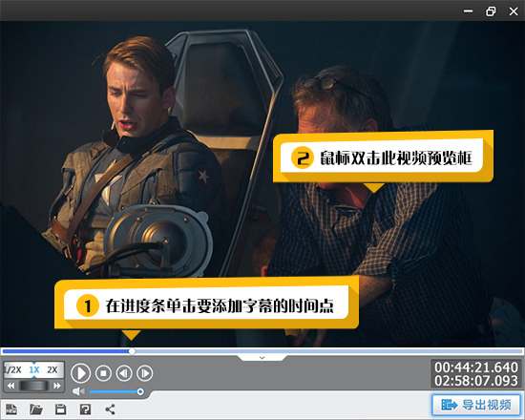This screenshot has height=420, width=525.
Task: Stop video playback with stop button
Action: (x=103, y=373)
